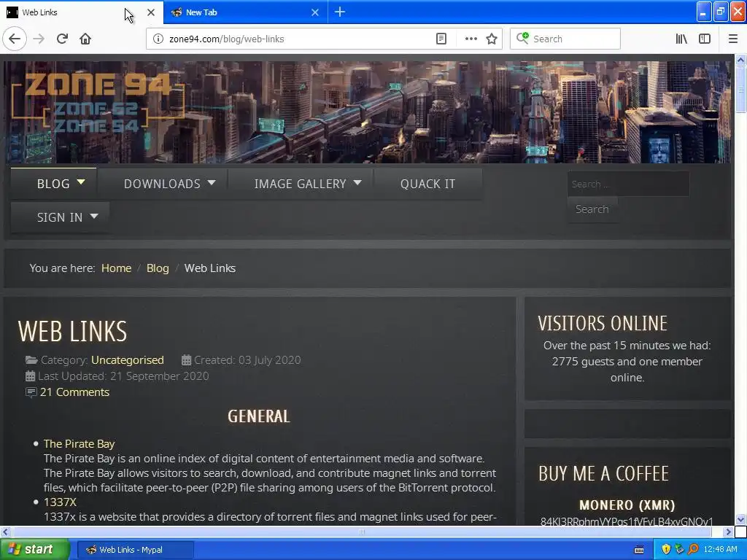The width and height of the screenshot is (747, 560).
Task: Show site information for zone94.com
Action: [158, 39]
